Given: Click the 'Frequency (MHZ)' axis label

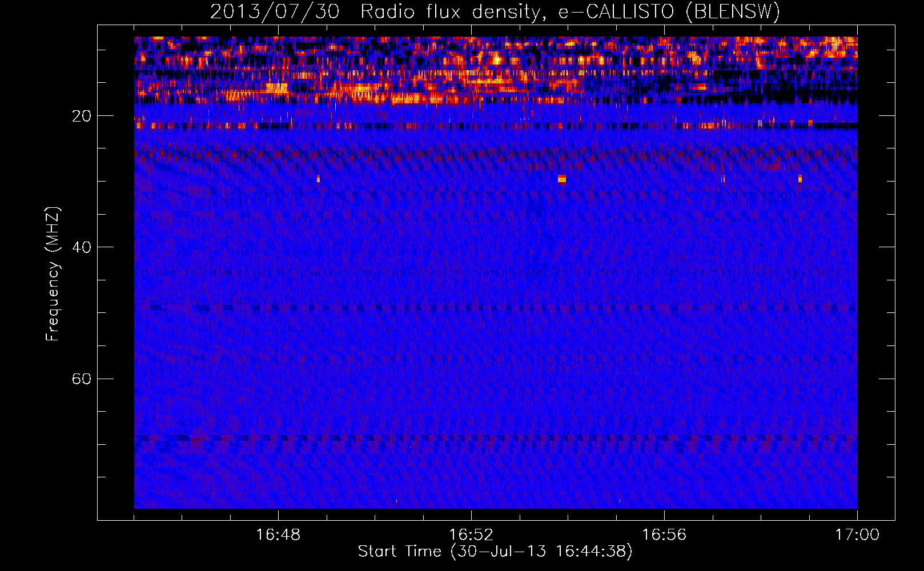Looking at the screenshot, I should 53,274.
